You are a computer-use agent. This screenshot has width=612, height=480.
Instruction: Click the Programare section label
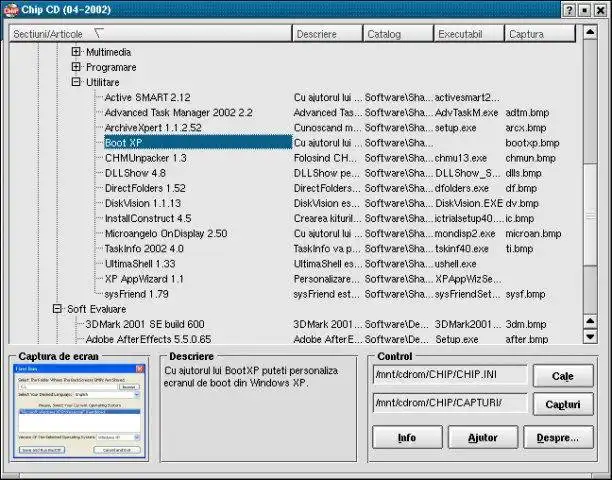tap(111, 67)
